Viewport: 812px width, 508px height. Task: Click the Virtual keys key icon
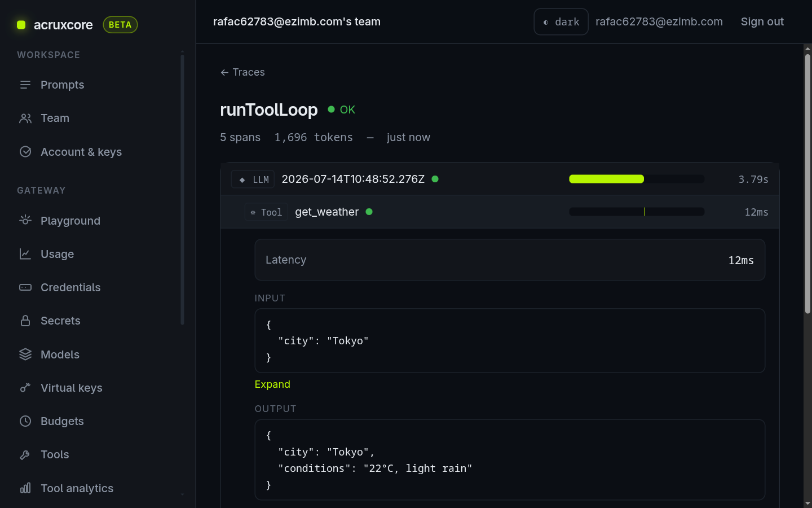(25, 388)
